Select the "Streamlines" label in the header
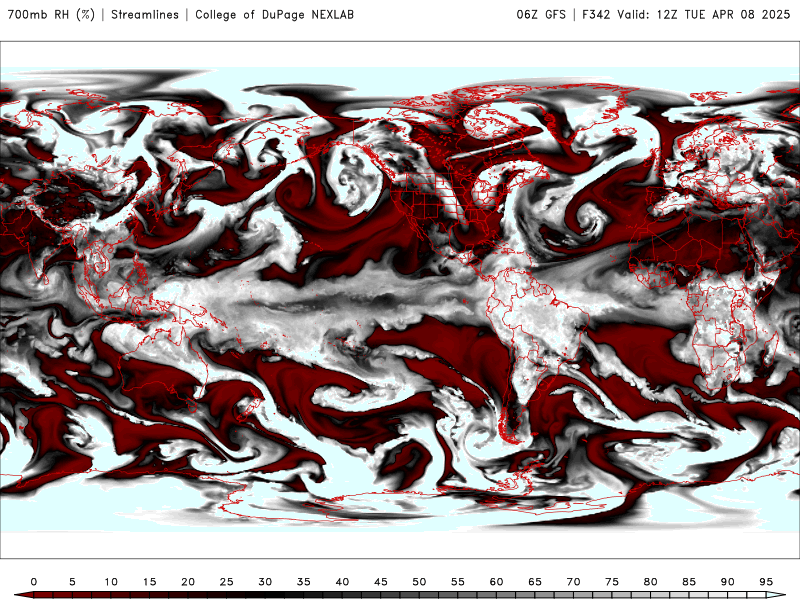 145,14
